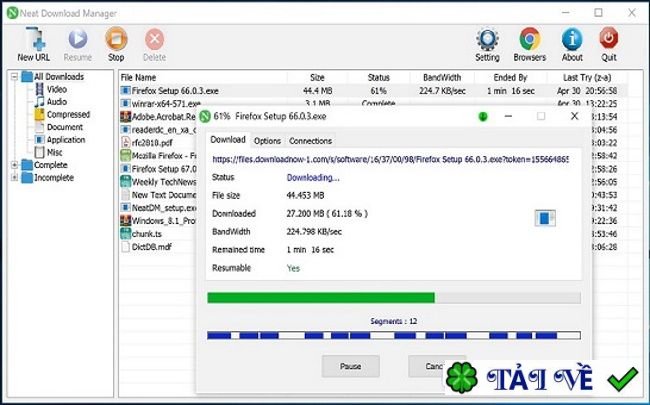
Task: Sort by Last Try column header
Action: tap(587, 78)
